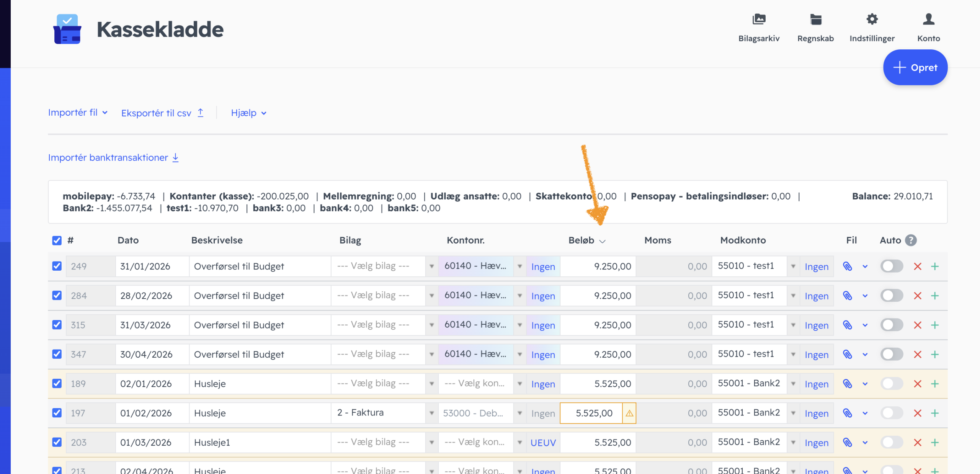Edit the date field 28/02/2026
Screen dimensions: 980x474
(152, 295)
